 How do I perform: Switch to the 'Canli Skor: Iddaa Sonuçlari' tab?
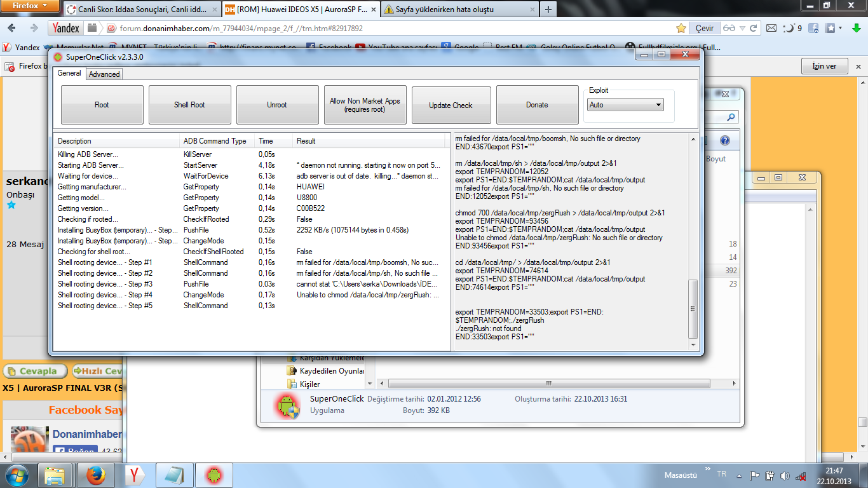141,10
